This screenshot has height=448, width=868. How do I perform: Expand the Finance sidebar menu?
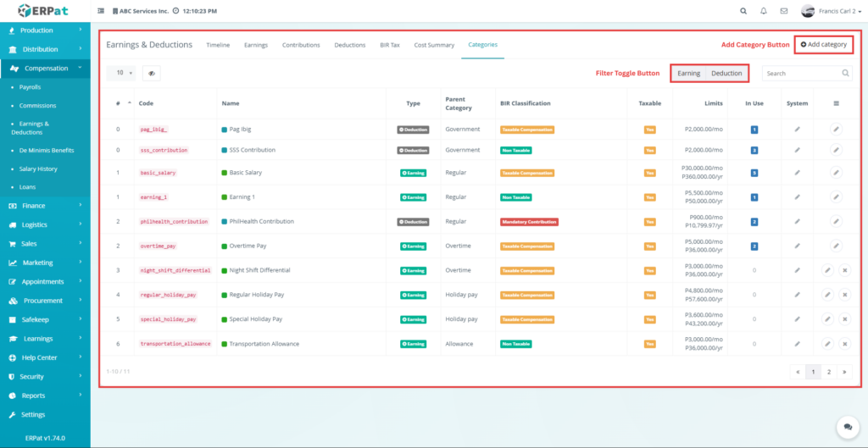click(x=45, y=206)
